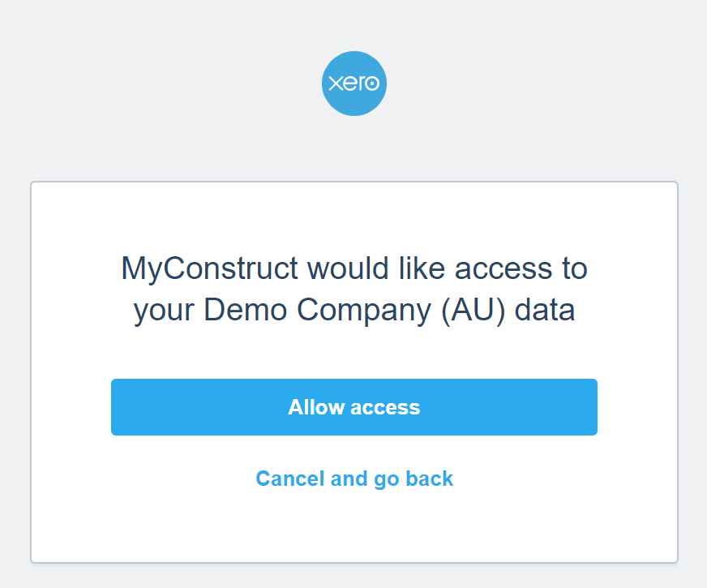Click the blue Allow access button
This screenshot has width=707, height=588.
click(x=354, y=407)
